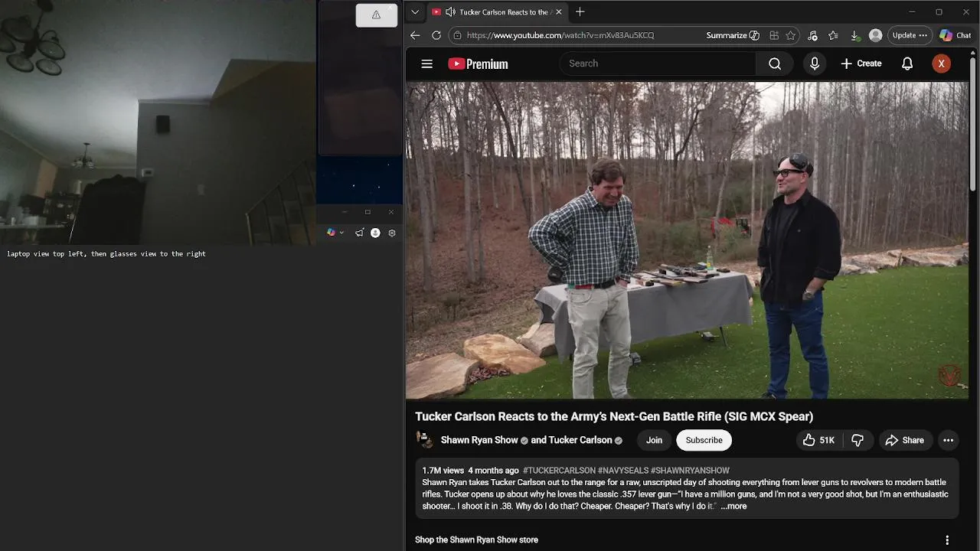The height and width of the screenshot is (551, 980).
Task: Click the video player
Action: point(687,240)
